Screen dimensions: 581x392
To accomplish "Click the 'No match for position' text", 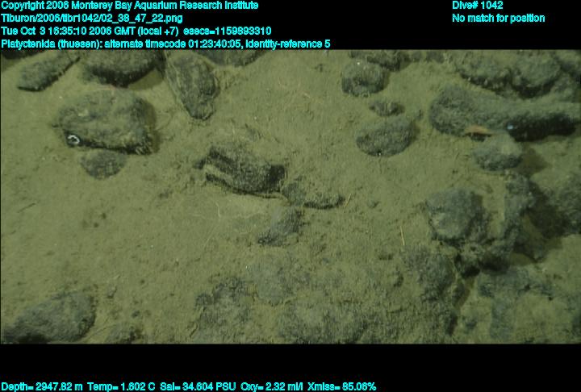I will coord(499,19).
